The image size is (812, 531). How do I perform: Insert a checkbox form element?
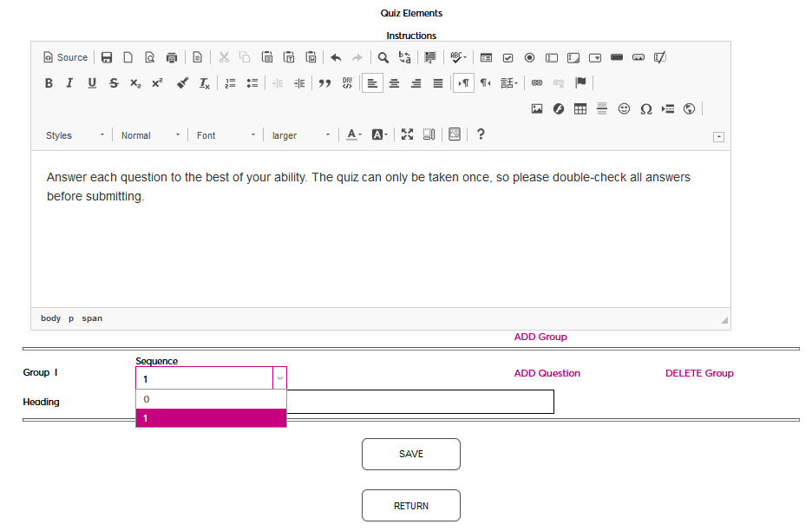pos(507,58)
